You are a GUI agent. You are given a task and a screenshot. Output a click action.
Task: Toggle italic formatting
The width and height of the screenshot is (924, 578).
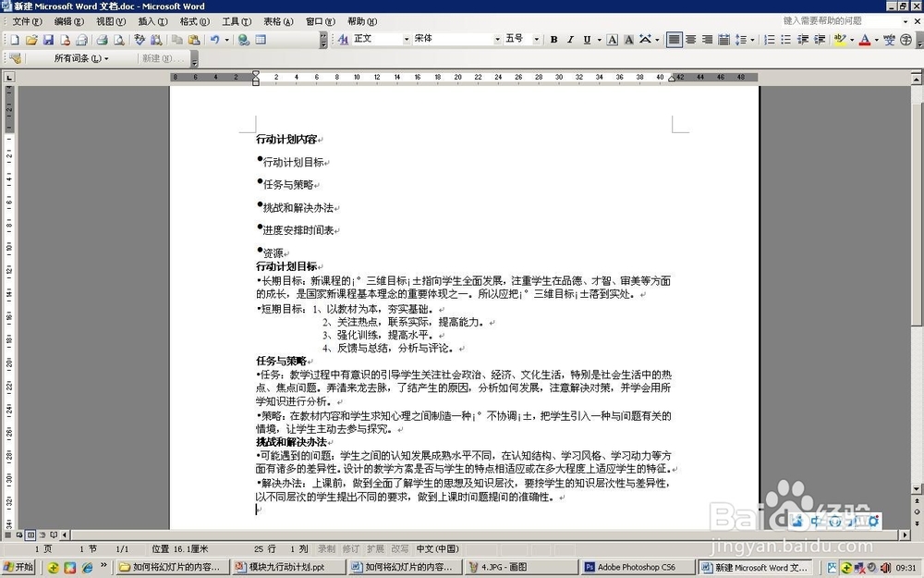point(570,39)
